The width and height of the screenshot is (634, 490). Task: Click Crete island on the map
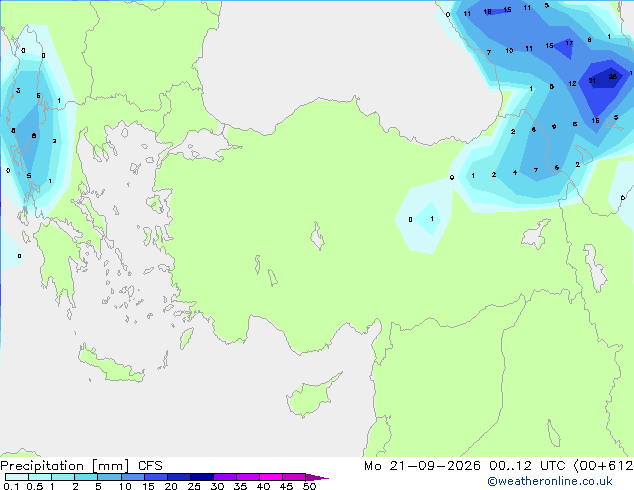110,365
